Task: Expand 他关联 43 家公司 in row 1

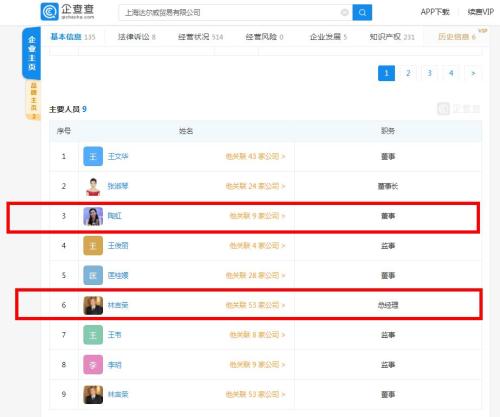Action: pyautogui.click(x=255, y=156)
